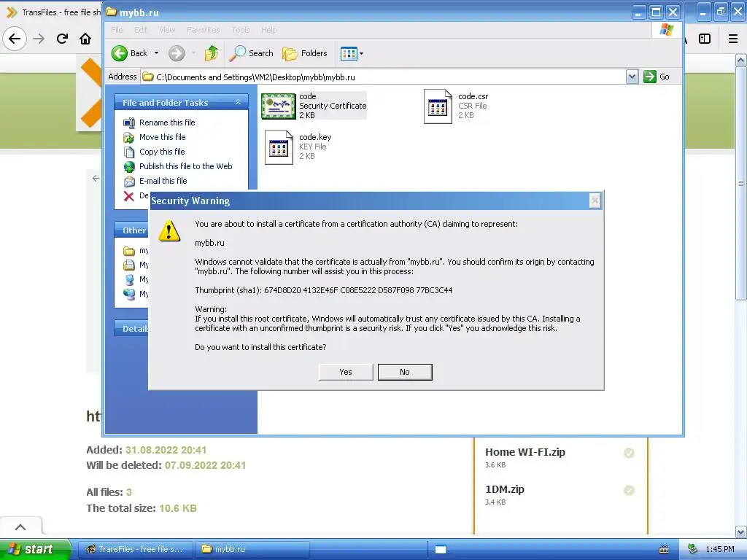
Task: Click the clock showing 1:45 PM
Action: point(720,549)
